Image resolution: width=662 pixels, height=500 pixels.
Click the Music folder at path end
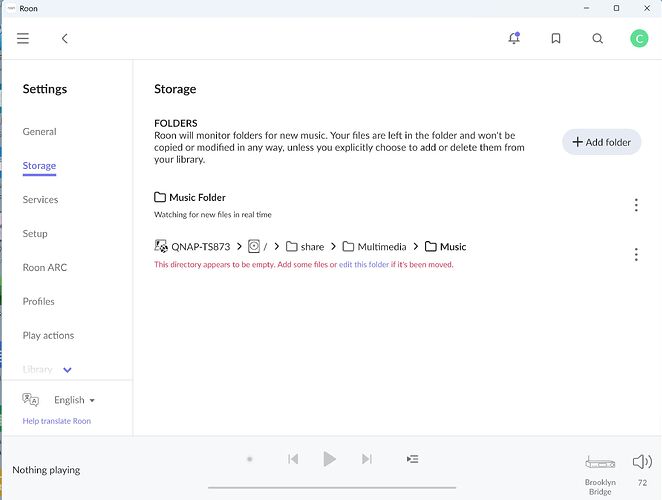click(445, 247)
